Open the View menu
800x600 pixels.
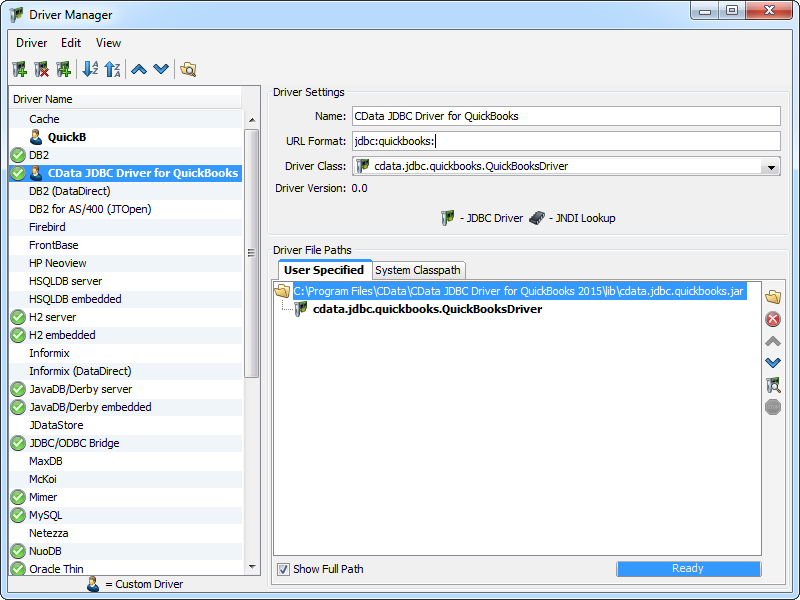point(108,43)
